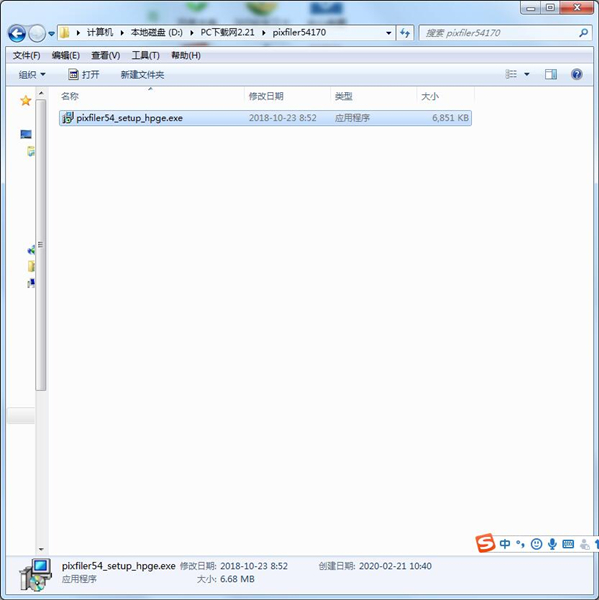The image size is (599, 600).
Task: Toggle the preview pane
Action: [x=551, y=74]
